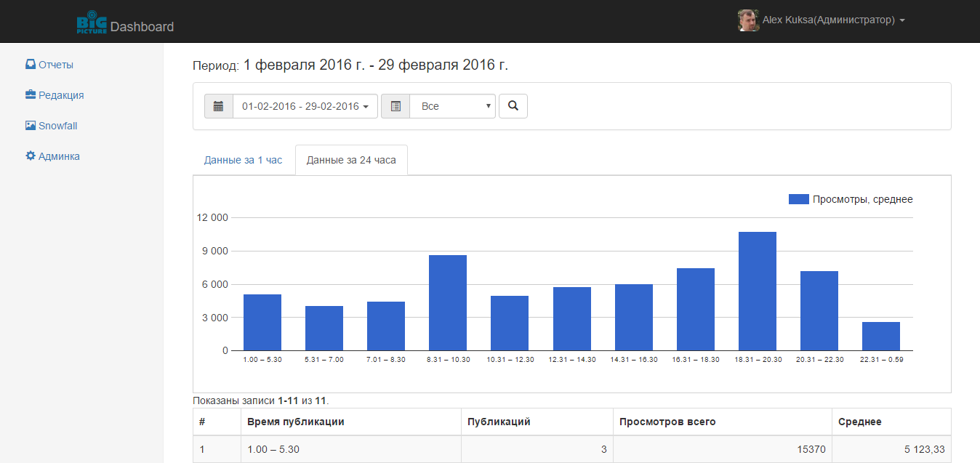The height and width of the screenshot is (463, 980).
Task: Click the calendar icon by date range
Action: pyautogui.click(x=218, y=106)
